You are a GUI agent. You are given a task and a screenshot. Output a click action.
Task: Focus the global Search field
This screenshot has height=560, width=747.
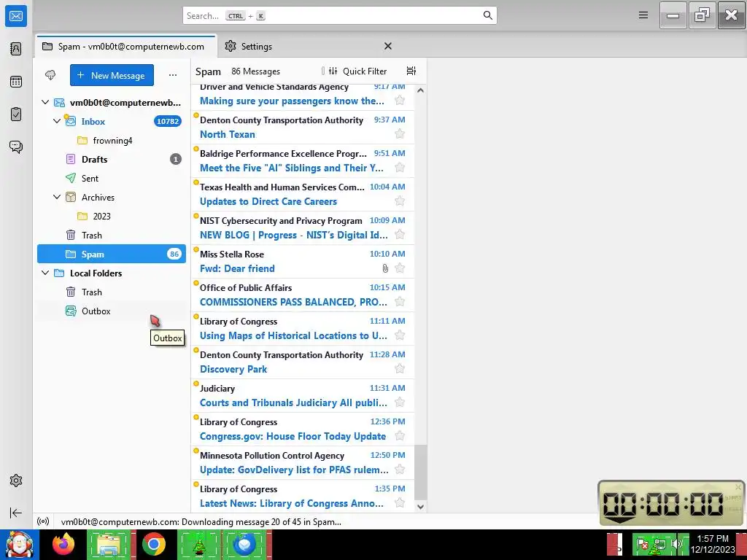pyautogui.click(x=340, y=15)
